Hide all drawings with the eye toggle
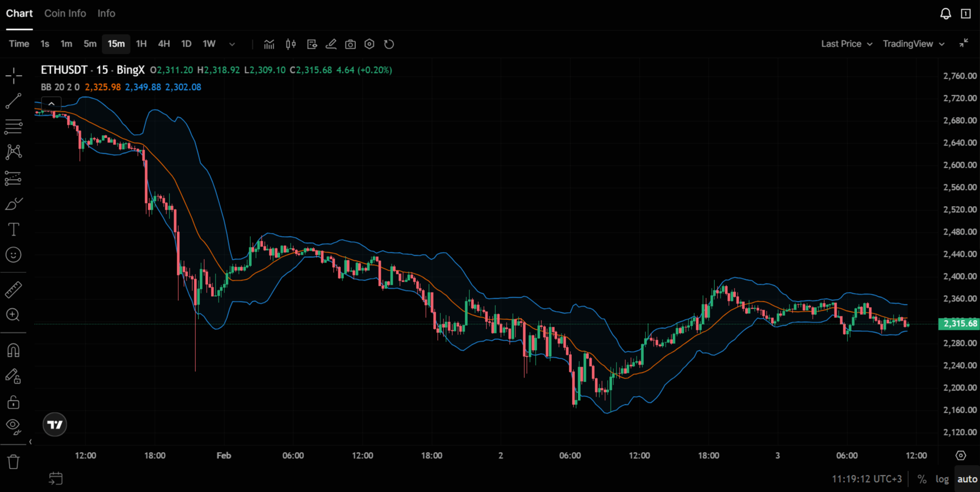The image size is (980, 492). pos(13,426)
